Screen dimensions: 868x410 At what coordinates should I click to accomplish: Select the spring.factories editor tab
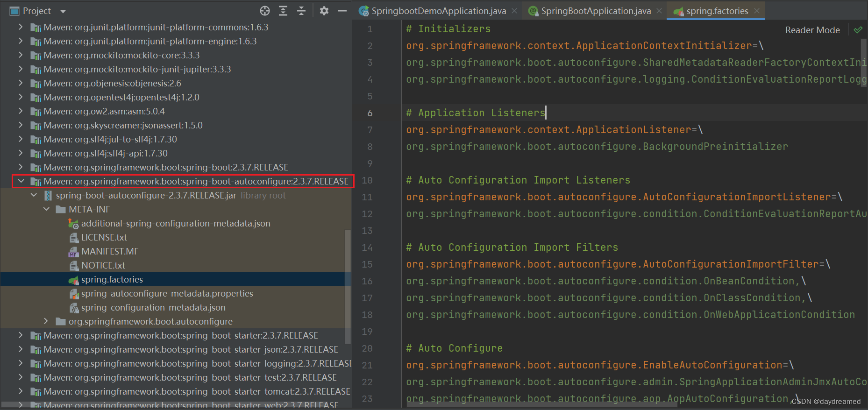click(717, 11)
